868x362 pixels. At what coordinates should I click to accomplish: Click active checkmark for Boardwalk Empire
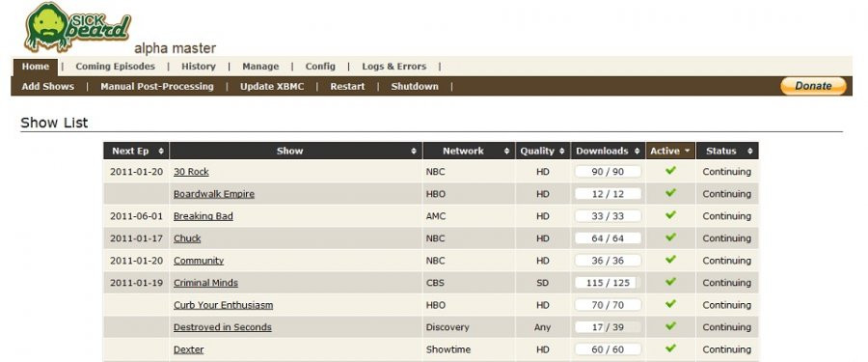click(670, 192)
